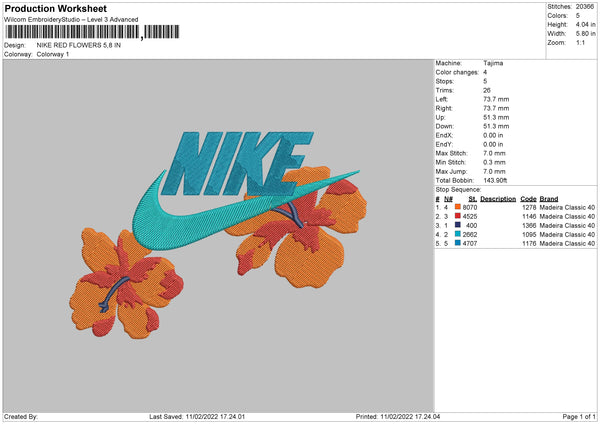This screenshot has height=424, width=600.
Task: Select the 'EndX:' label
Action: click(x=444, y=135)
